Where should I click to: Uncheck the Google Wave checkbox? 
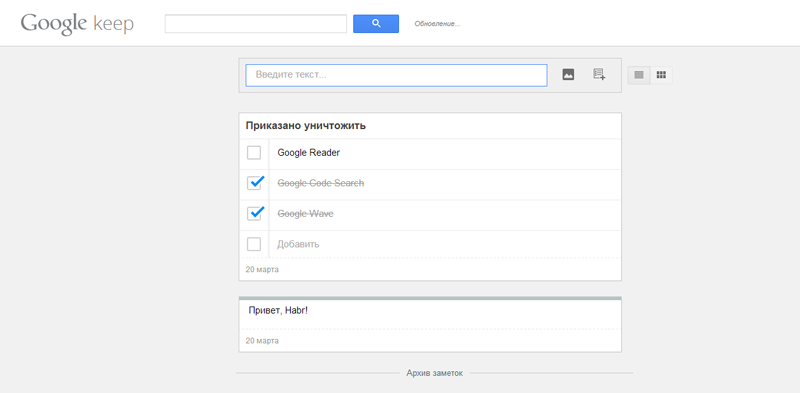[255, 213]
